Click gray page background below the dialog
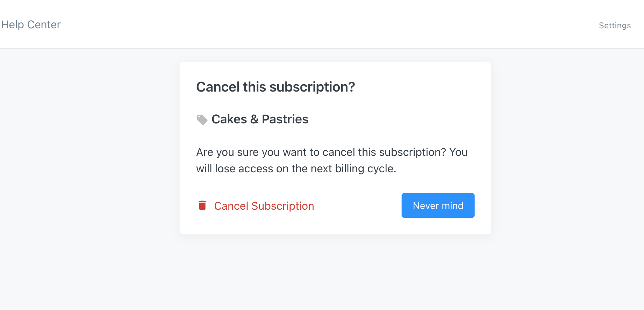This screenshot has height=310, width=644. point(335,273)
